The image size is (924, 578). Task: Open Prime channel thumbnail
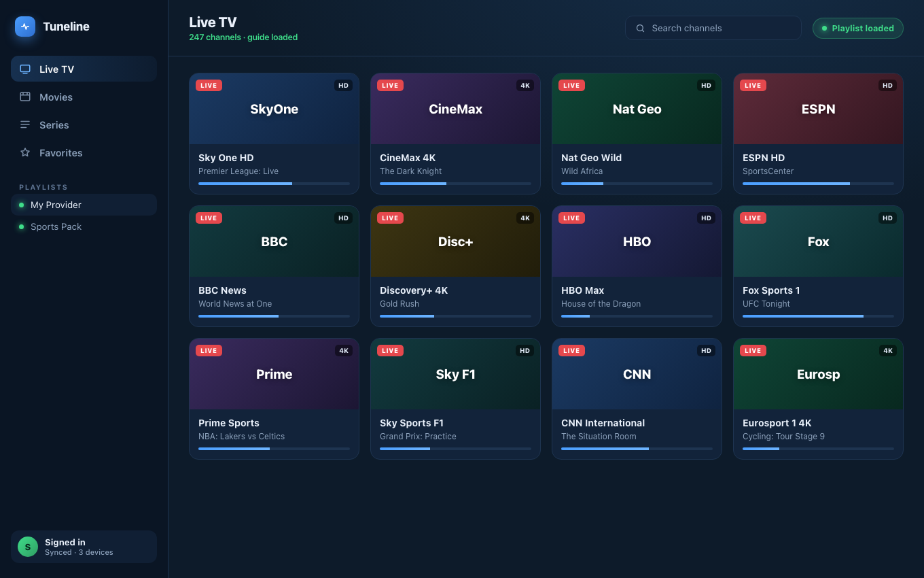(x=274, y=374)
